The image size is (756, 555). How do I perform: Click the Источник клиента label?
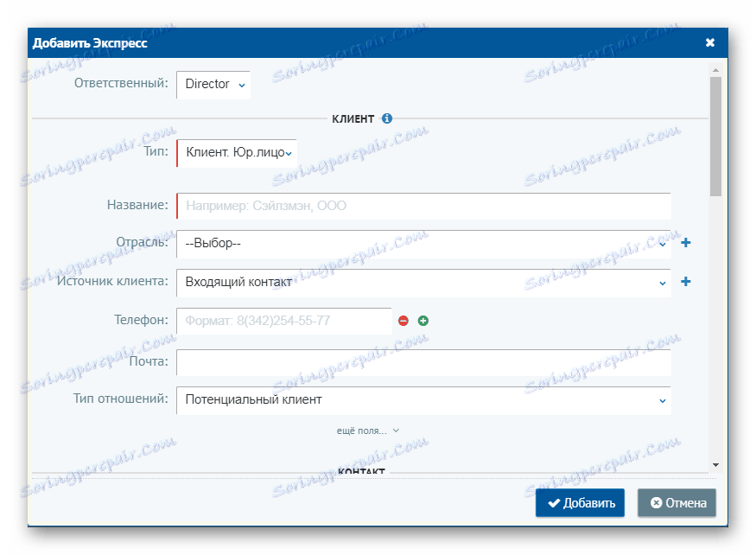coord(113,281)
